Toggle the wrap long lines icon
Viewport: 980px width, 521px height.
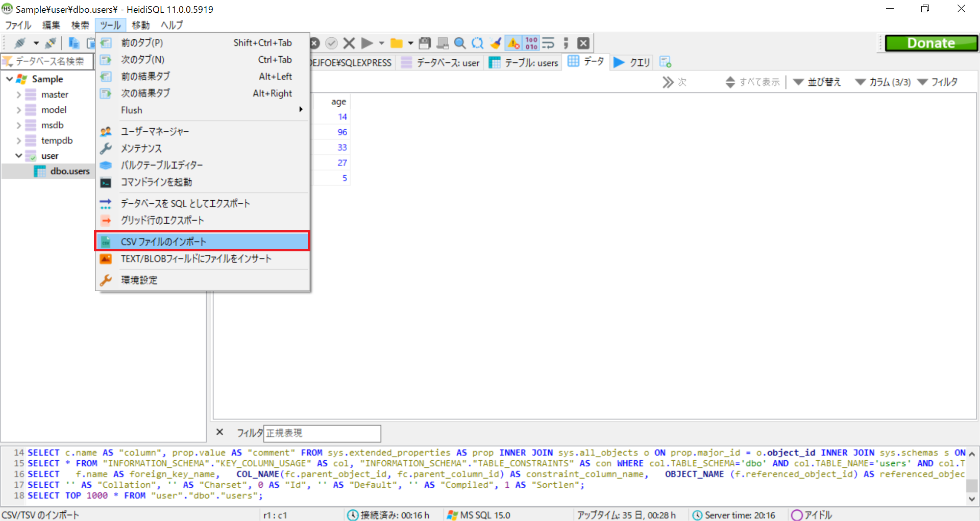pyautogui.click(x=548, y=43)
